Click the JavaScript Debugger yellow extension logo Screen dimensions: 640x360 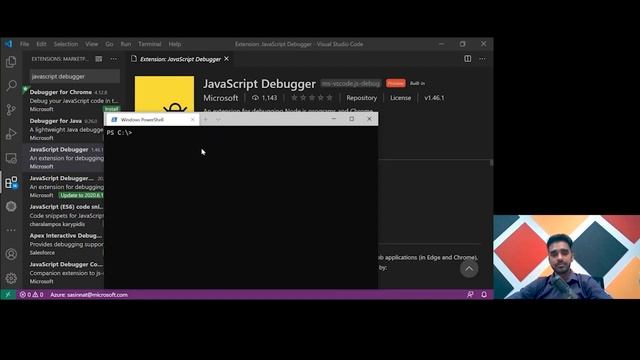[164, 94]
